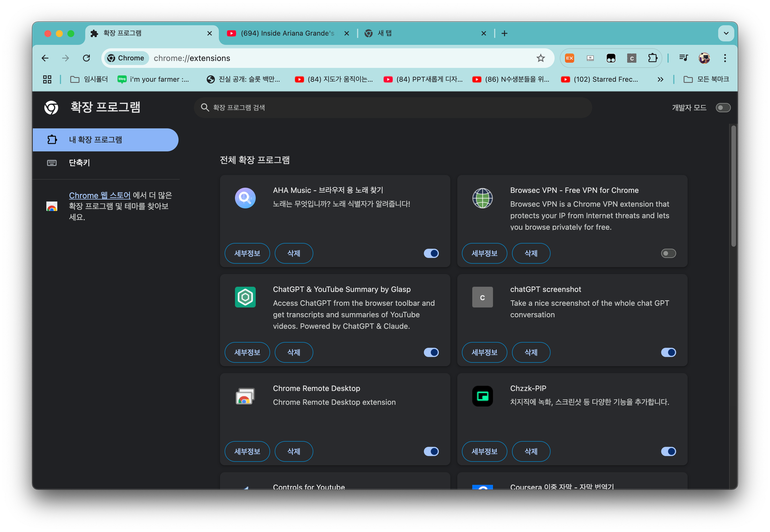Close the YouTube Ariana Grande tab
770x532 pixels.
(347, 33)
